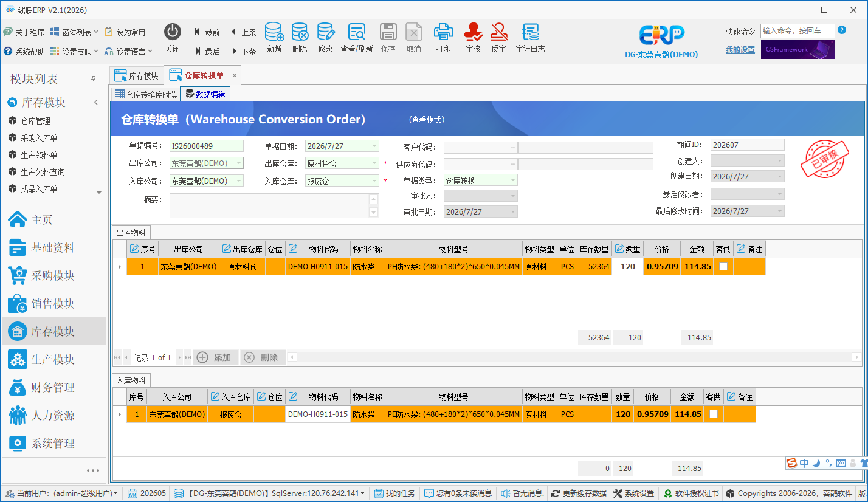Screen dimensions: 868x502
Task: Select the 入库物料 tab
Action: click(x=131, y=380)
